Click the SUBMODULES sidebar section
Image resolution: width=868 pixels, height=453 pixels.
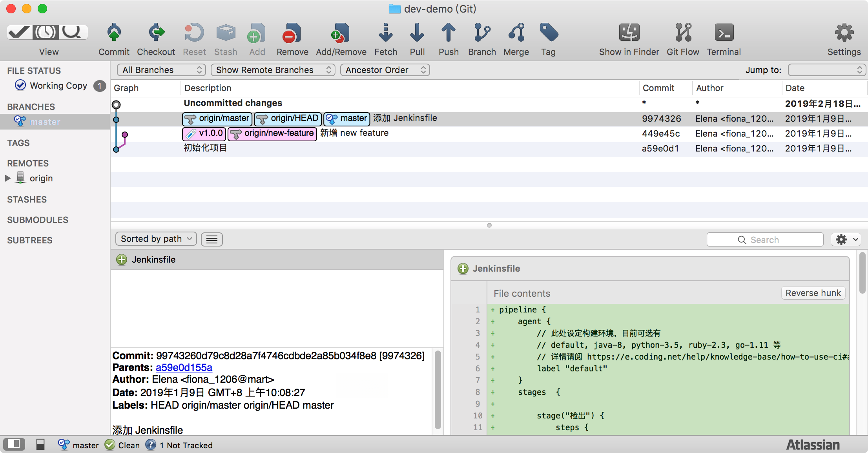(x=38, y=220)
